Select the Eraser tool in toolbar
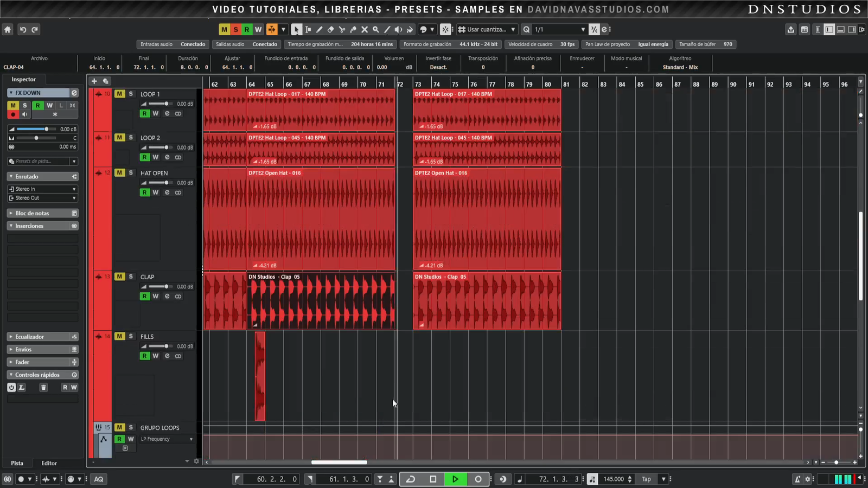The image size is (868, 488). 330,30
